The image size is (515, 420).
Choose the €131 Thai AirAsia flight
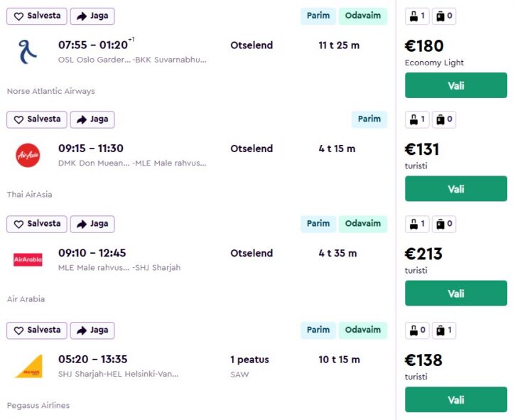[455, 189]
